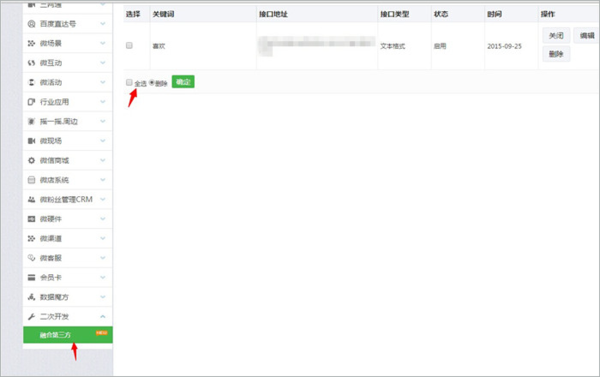Expand the 摇一摇.周边 chevron
600x377 pixels.
(103, 121)
